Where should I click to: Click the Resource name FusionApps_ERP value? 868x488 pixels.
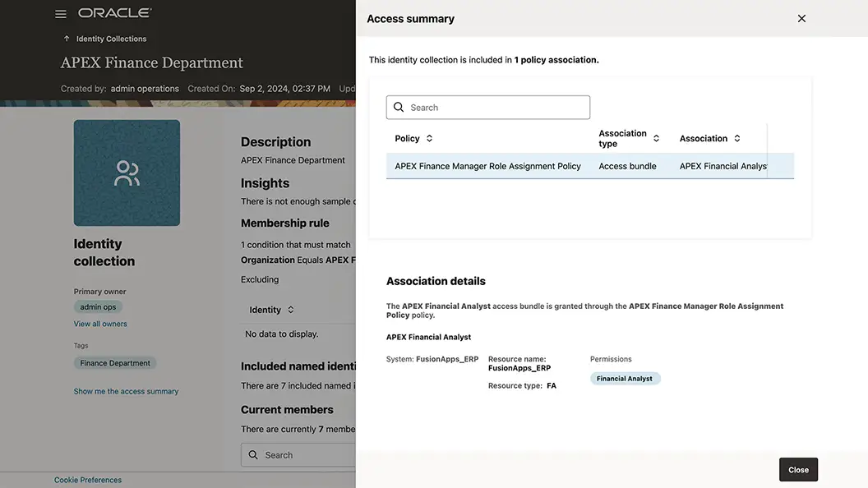pyautogui.click(x=519, y=368)
